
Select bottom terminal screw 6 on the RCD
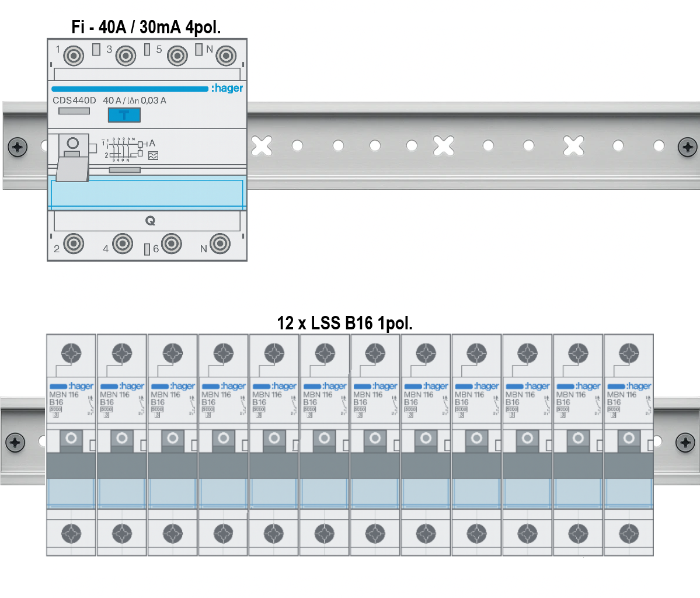pos(172,244)
